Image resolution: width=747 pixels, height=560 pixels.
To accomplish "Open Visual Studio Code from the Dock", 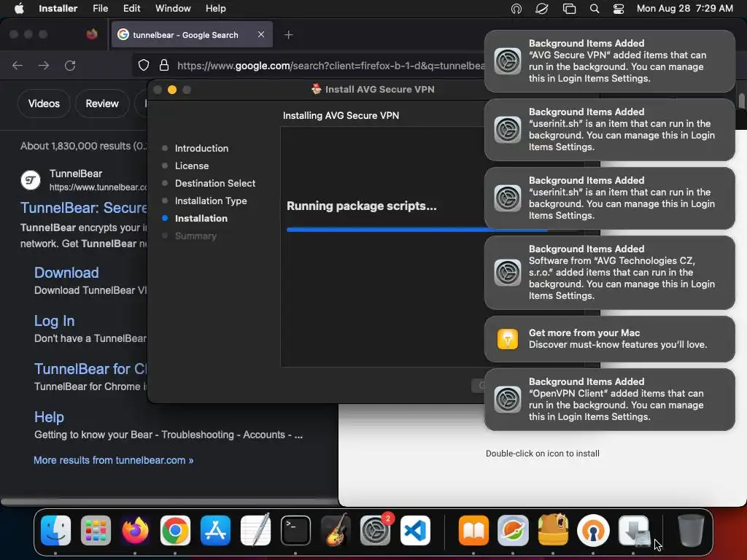I will [x=415, y=531].
